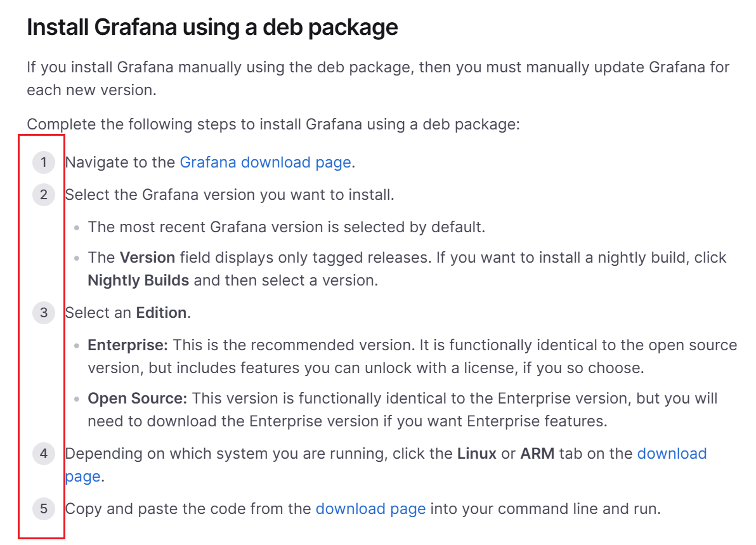Click the bold Nightly Builds text
The image size is (756, 545).
[x=138, y=280]
